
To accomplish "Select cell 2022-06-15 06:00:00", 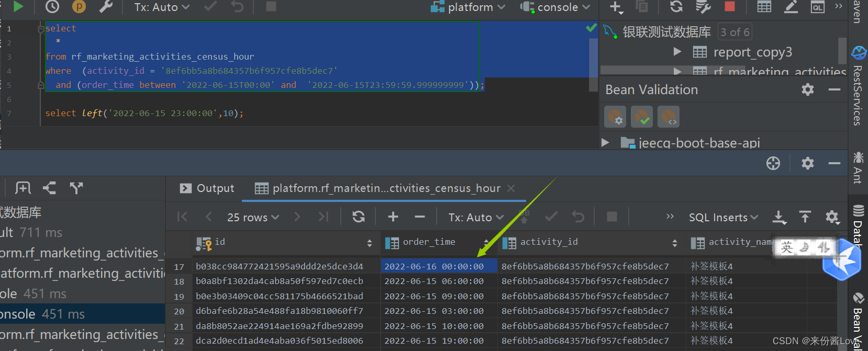I will click(x=439, y=281).
